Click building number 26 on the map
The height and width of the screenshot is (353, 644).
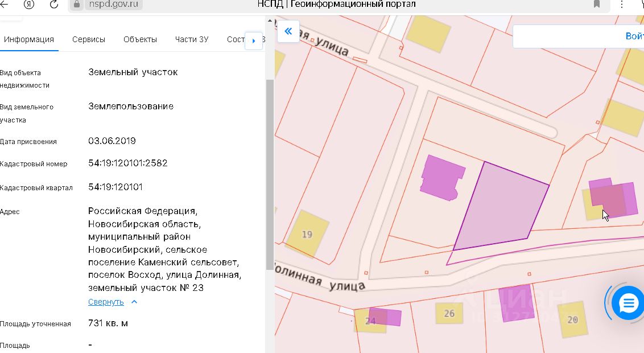click(x=449, y=313)
